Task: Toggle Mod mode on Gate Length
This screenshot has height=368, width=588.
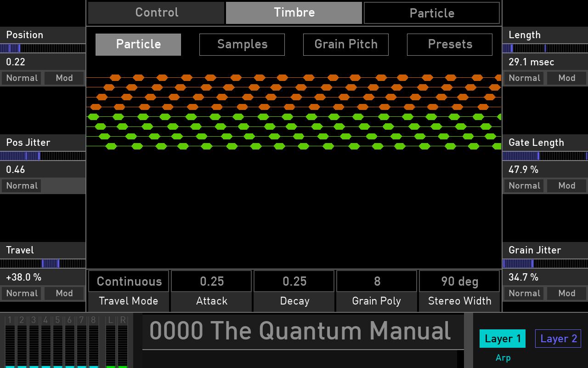Action: 566,185
